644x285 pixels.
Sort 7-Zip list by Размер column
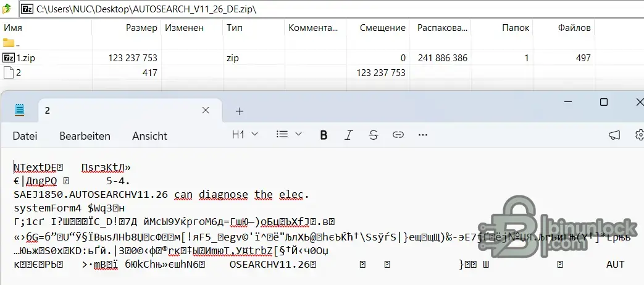click(x=127, y=28)
